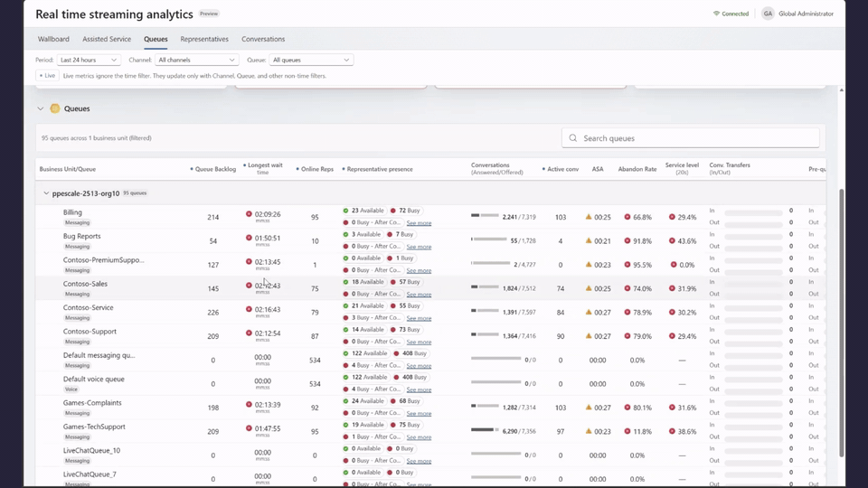Select the LiveChatQueue_10 queue name
868x488 pixels.
(x=91, y=450)
